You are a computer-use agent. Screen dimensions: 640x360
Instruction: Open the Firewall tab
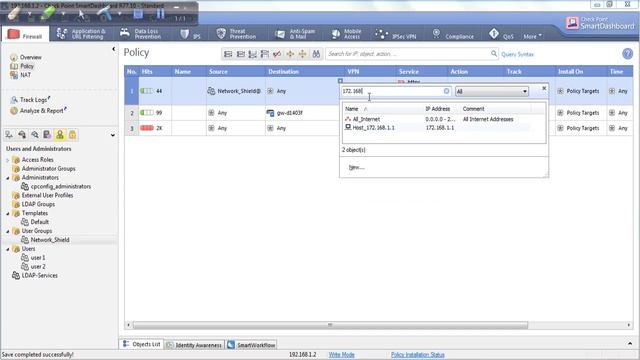point(25,34)
